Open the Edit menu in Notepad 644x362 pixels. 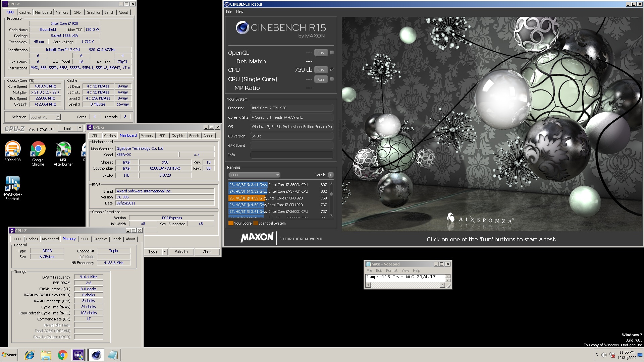tap(379, 270)
